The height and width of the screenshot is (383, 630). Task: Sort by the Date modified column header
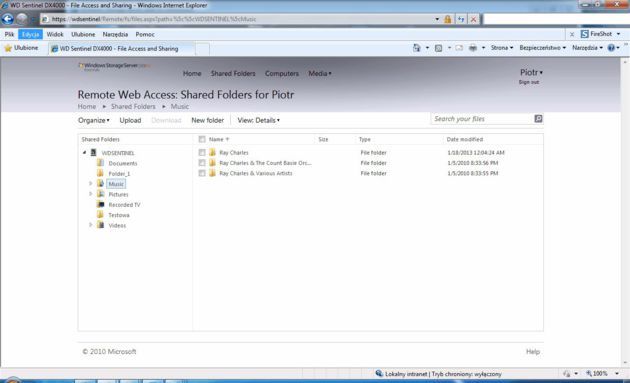[465, 139]
